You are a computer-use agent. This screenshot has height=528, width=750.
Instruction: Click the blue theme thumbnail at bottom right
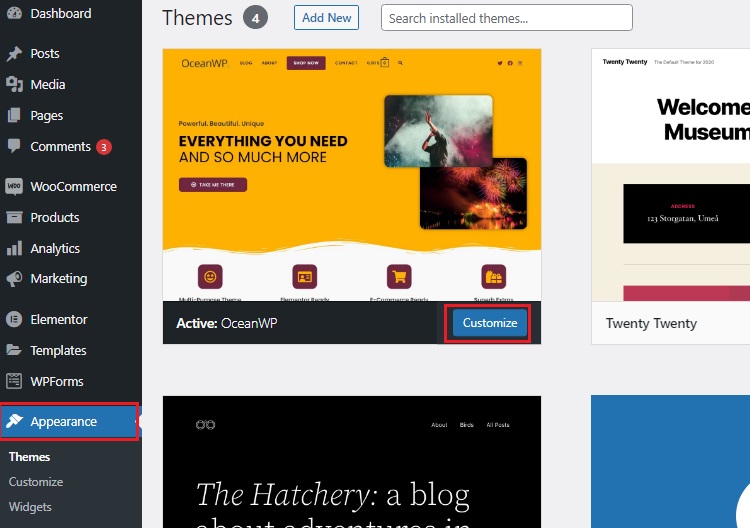pyautogui.click(x=671, y=462)
